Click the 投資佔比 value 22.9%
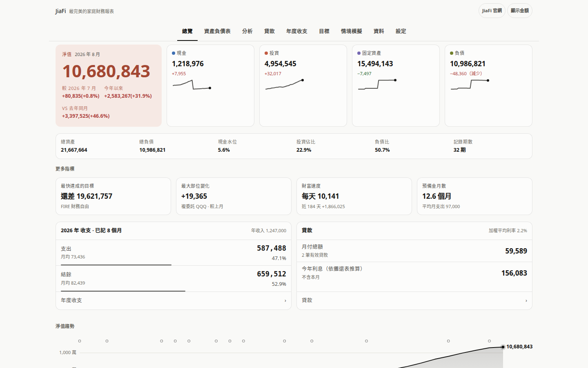The image size is (588, 368). pyautogui.click(x=304, y=150)
